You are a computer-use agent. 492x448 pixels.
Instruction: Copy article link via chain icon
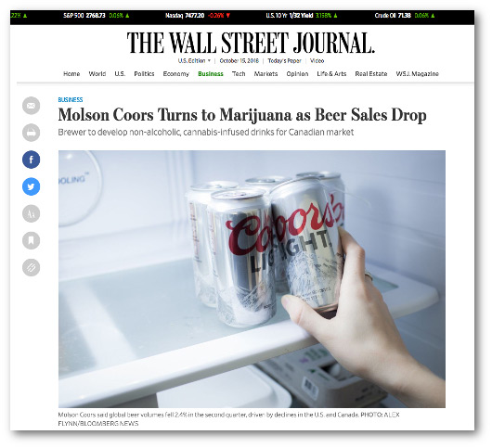tap(31, 267)
